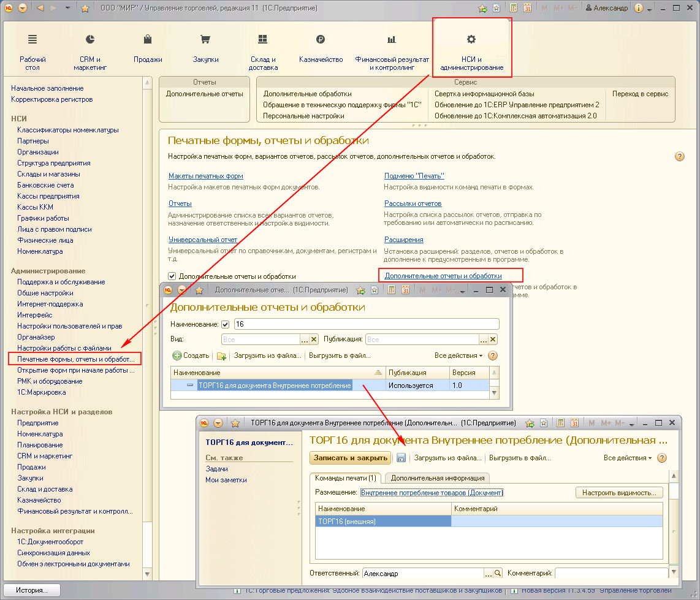This screenshot has height=600, width=700.
Task: Clear the Вид filter with X button
Action: 314,340
